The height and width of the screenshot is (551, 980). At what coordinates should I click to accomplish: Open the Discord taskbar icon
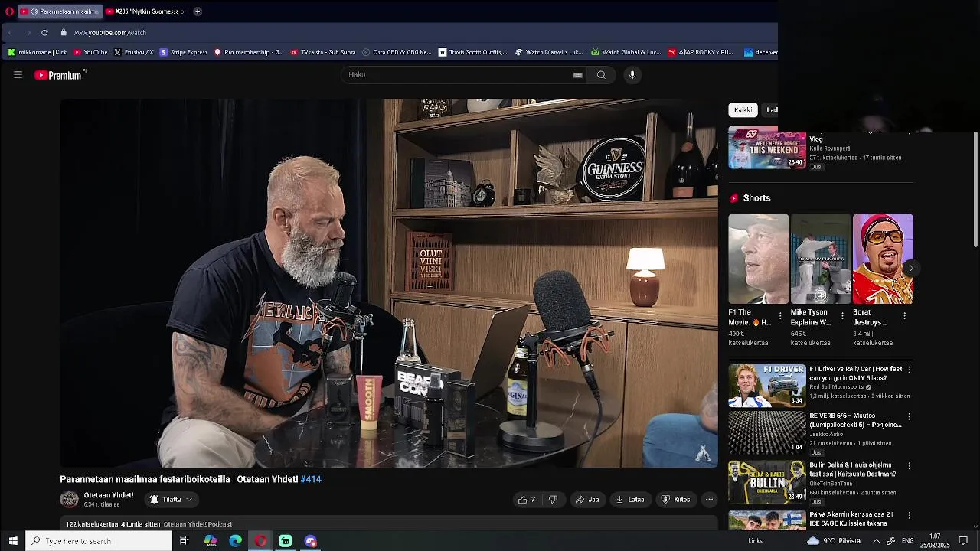pos(311,541)
